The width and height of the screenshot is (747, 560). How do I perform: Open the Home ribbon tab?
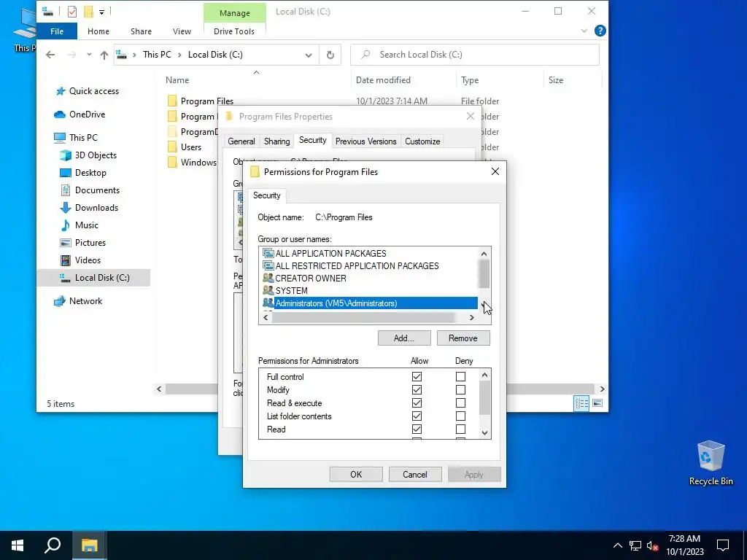[x=98, y=31]
